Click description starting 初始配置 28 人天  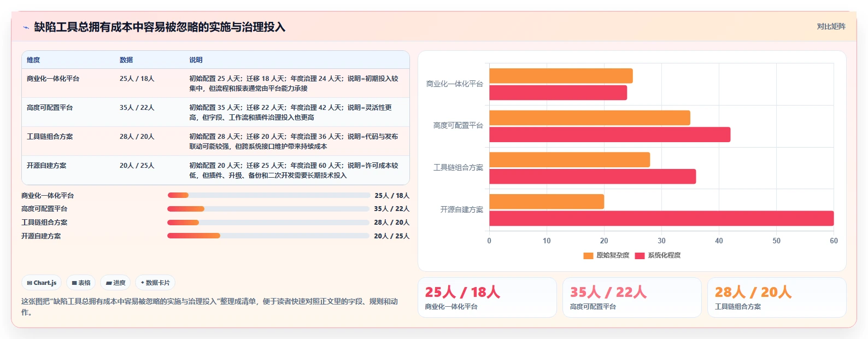(x=294, y=142)
